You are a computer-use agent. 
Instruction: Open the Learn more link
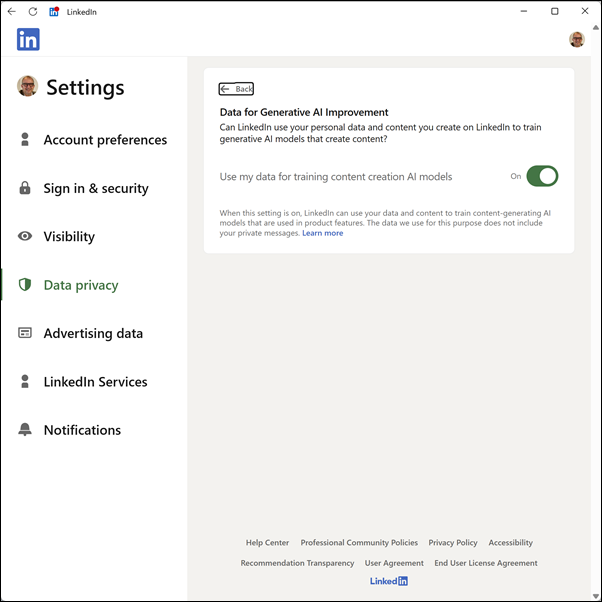coord(322,233)
